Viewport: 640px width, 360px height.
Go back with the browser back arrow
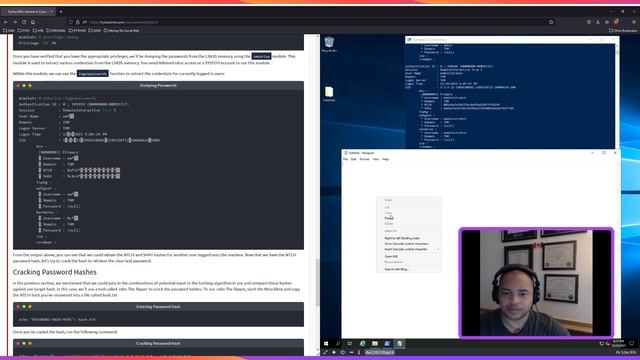click(6, 22)
